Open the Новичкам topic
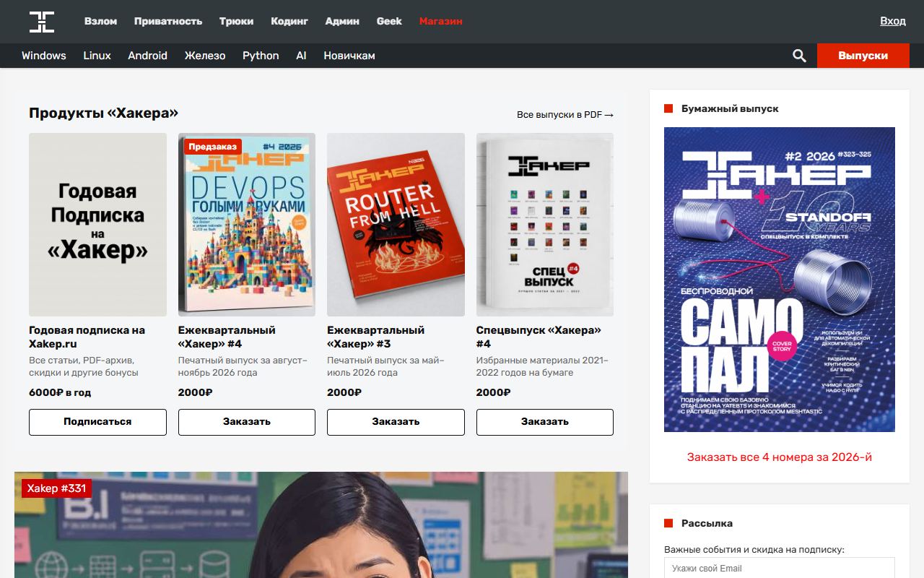Screen dimensions: 924x578 [349, 56]
